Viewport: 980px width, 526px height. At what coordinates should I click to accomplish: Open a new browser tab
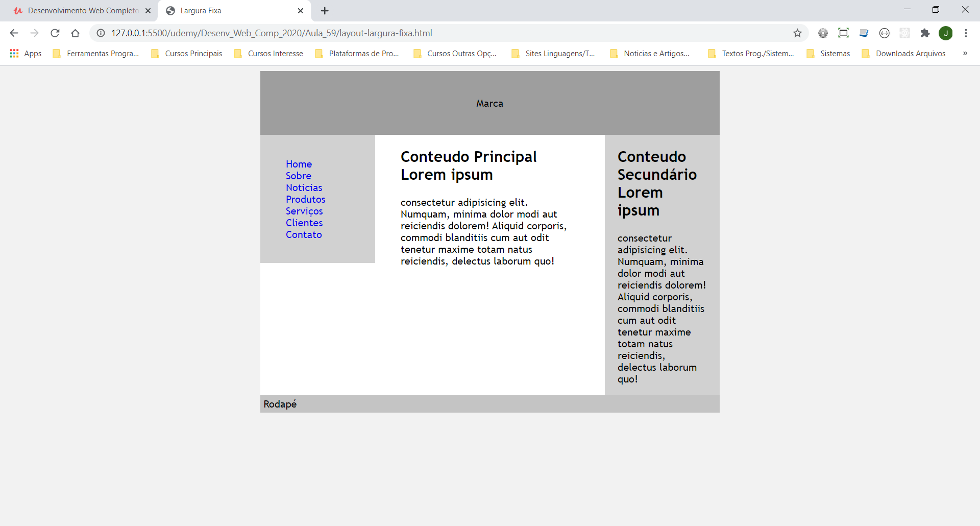[325, 11]
